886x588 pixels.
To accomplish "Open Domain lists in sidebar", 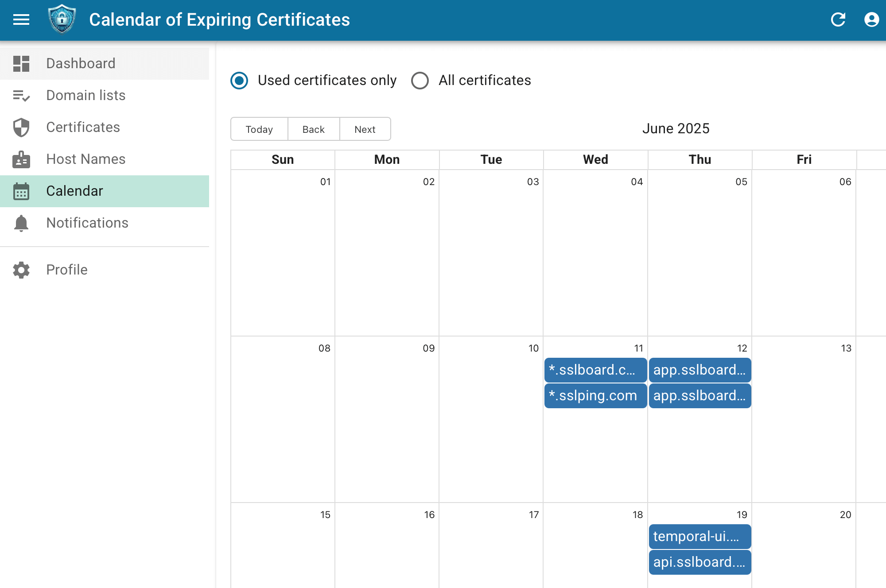I will pyautogui.click(x=85, y=95).
